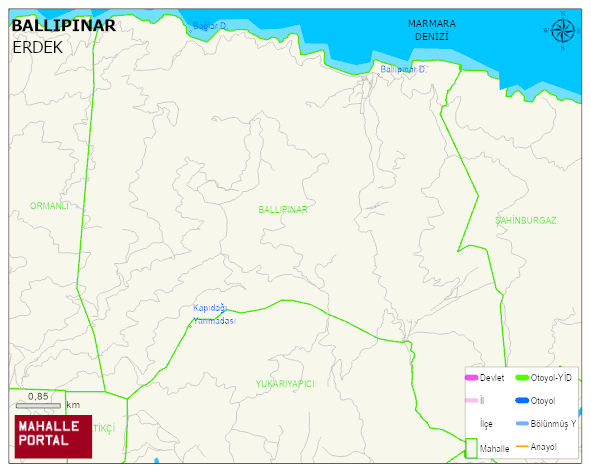The image size is (591, 472).
Task: Click the ERDEK district subtitle
Action: 37,48
